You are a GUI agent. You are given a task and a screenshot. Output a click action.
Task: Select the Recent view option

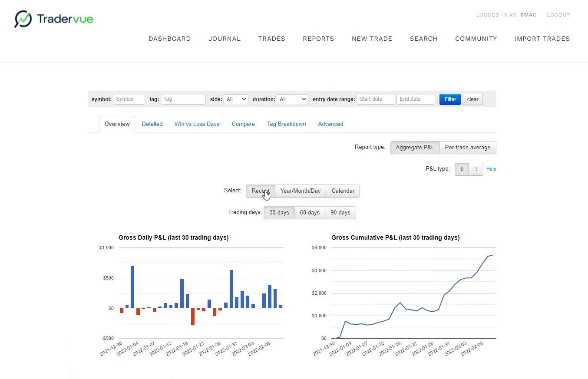pos(261,191)
